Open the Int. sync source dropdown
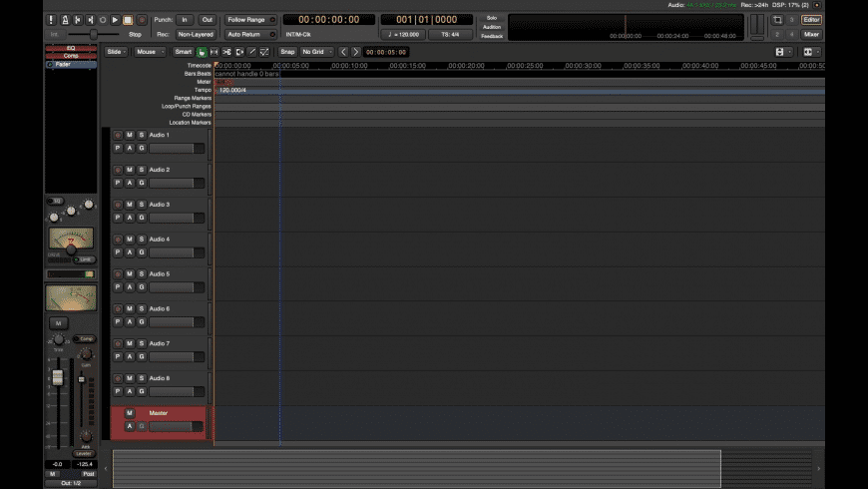868x489 pixels. 55,34
